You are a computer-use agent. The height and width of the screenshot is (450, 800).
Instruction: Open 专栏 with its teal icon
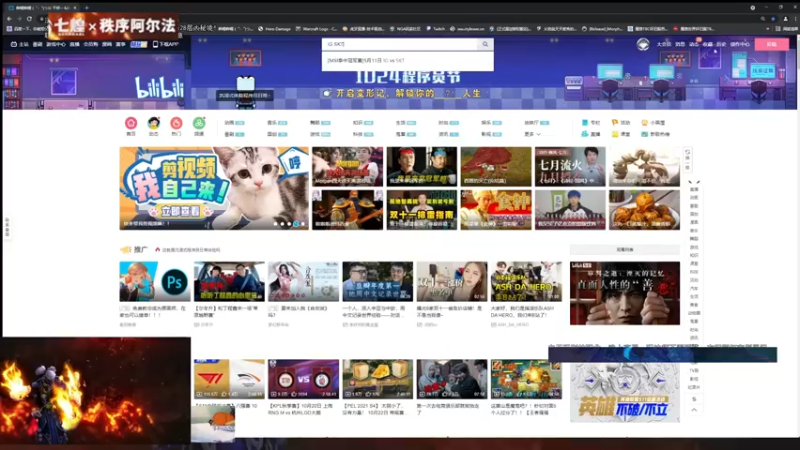click(591, 122)
